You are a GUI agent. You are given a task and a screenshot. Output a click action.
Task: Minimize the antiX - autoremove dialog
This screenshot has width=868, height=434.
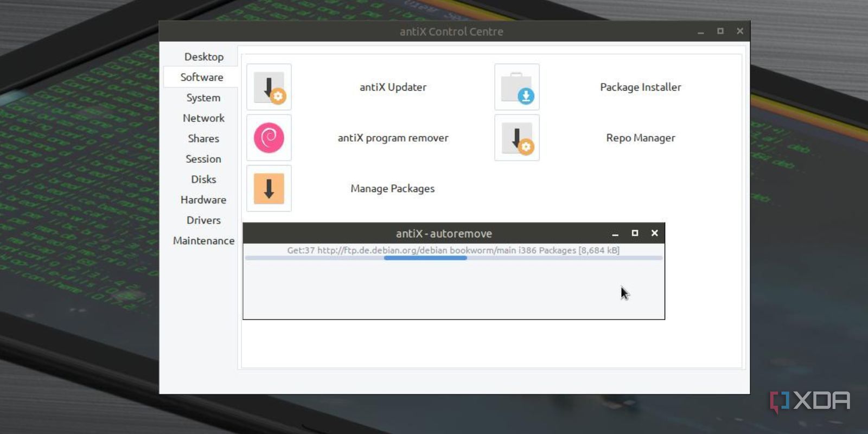(615, 233)
